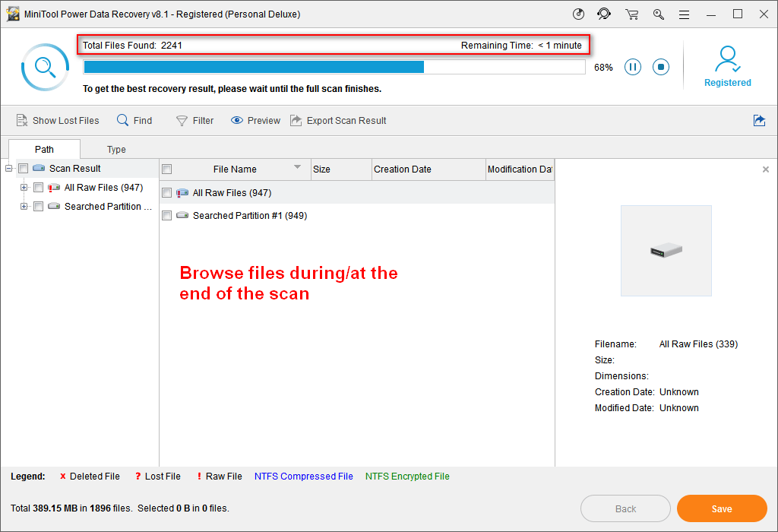Click the Back button

click(625, 508)
